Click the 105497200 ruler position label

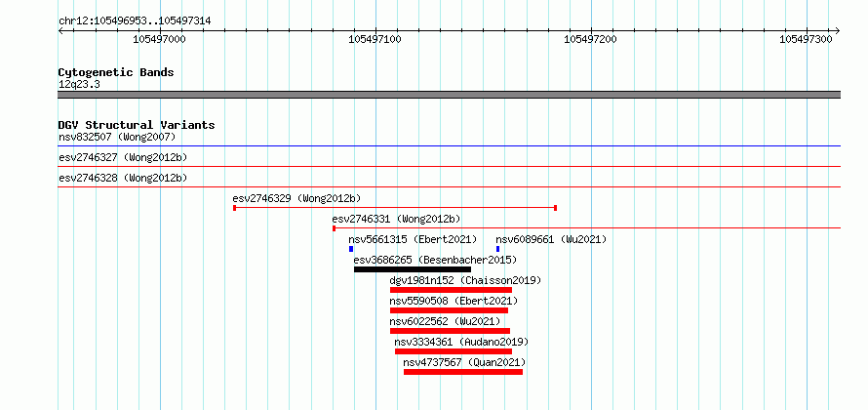[590, 39]
